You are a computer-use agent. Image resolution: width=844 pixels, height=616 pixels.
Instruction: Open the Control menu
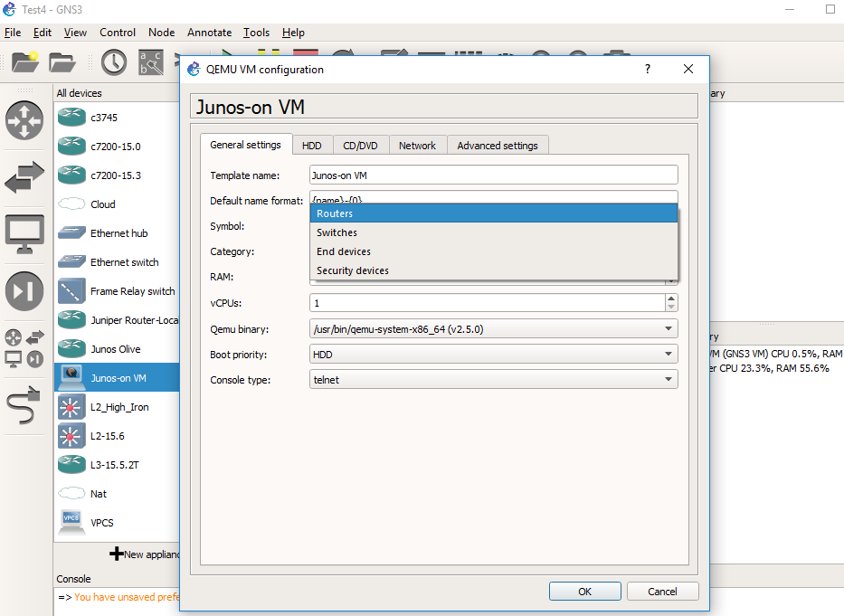coord(118,33)
